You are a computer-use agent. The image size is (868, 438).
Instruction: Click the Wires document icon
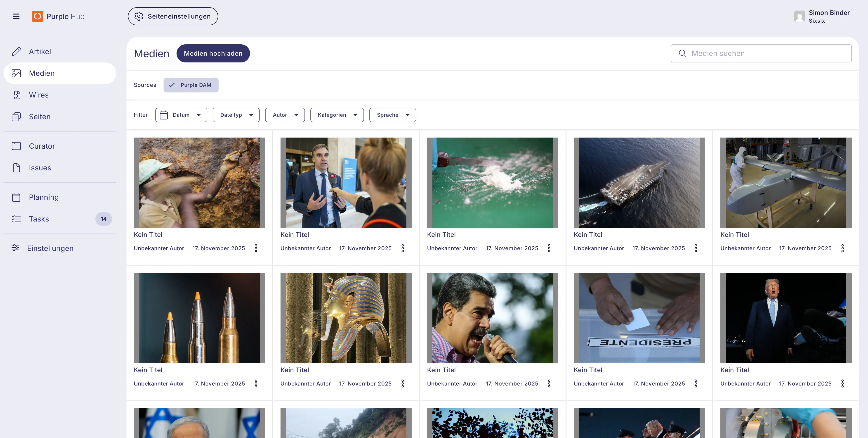[x=16, y=95]
